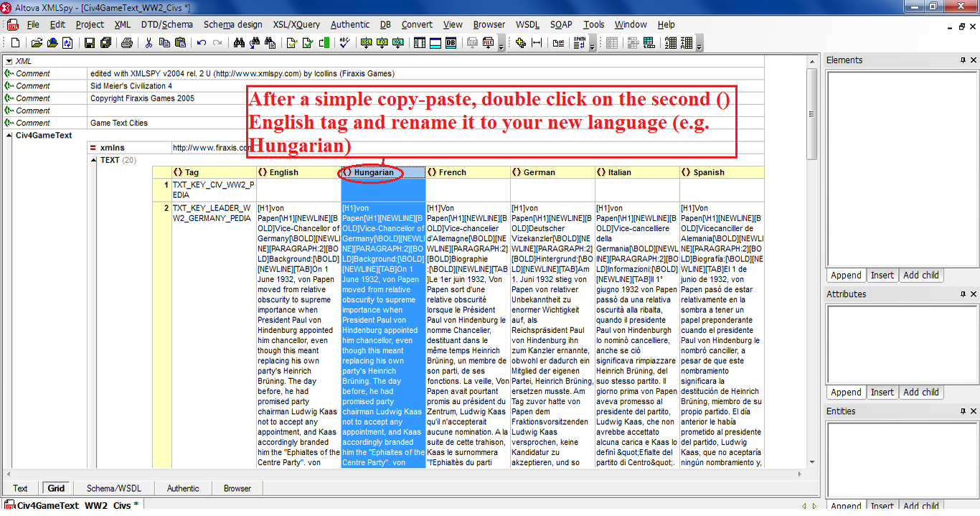Close the Attributes panel

point(974,294)
